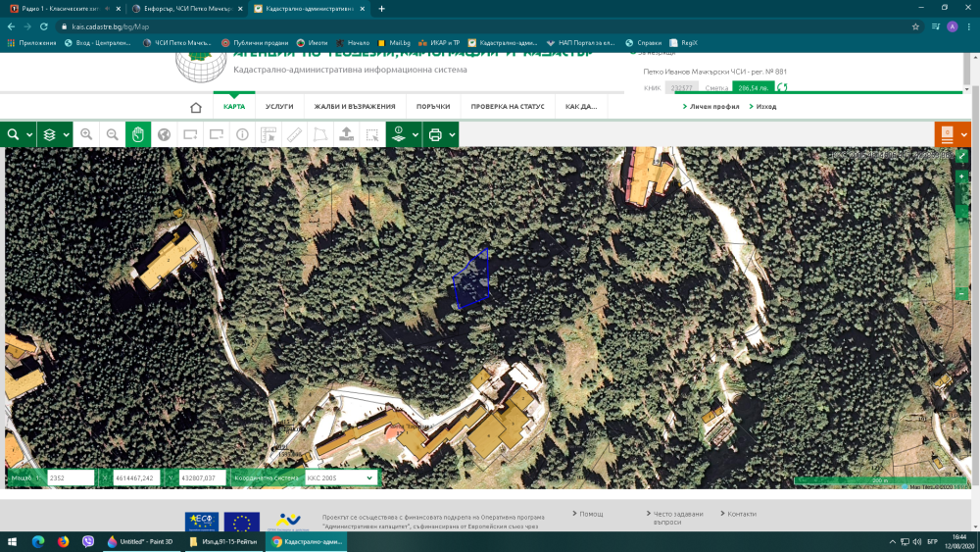Bookmark page with the star icon
Image resolution: width=980 pixels, height=552 pixels.
[x=915, y=26]
